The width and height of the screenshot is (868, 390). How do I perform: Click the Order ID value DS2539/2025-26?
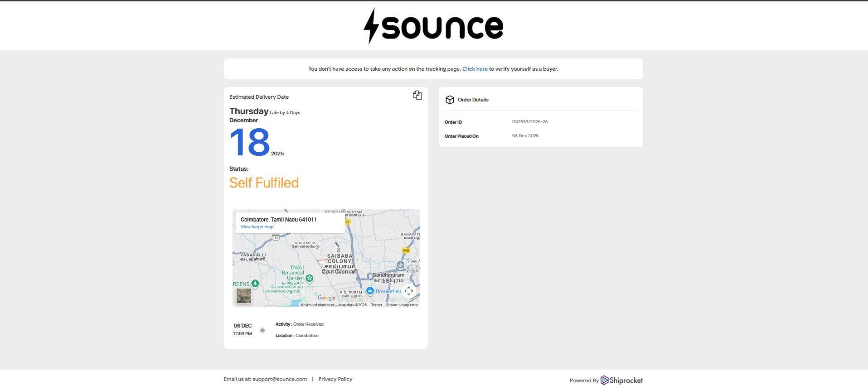tap(529, 122)
